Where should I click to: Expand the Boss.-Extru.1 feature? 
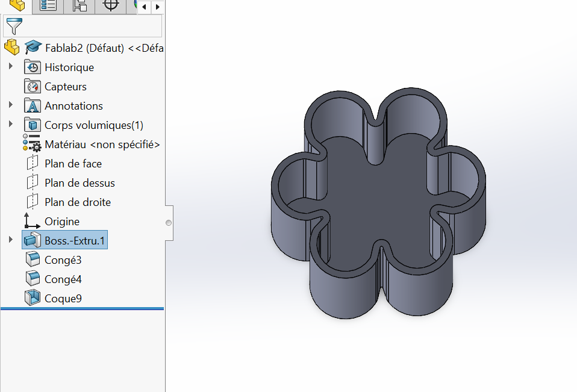click(x=11, y=240)
